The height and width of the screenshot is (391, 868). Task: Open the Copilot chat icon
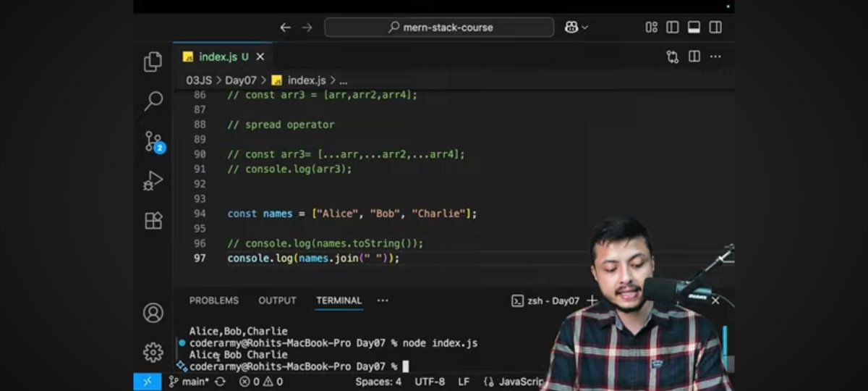[571, 28]
